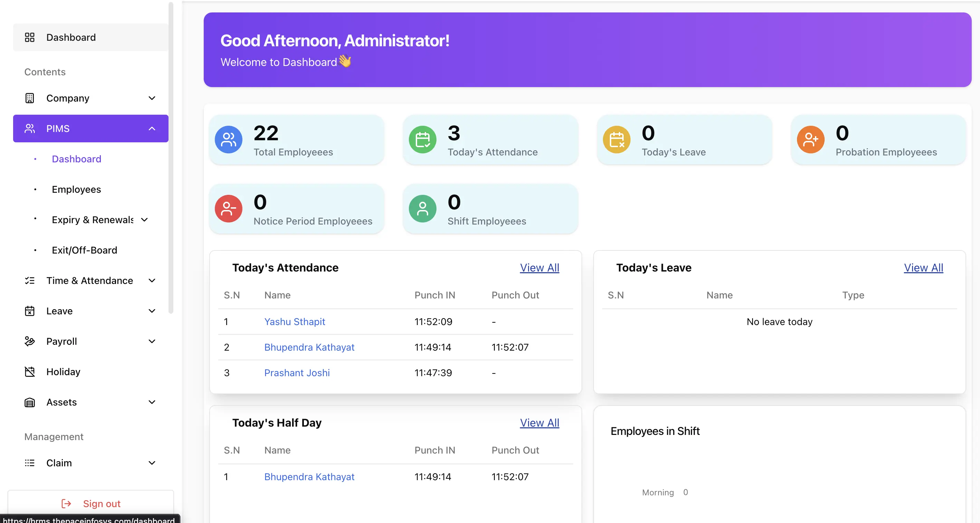This screenshot has height=523, width=980.
Task: Click the Total Employees stat card
Action: tap(297, 140)
